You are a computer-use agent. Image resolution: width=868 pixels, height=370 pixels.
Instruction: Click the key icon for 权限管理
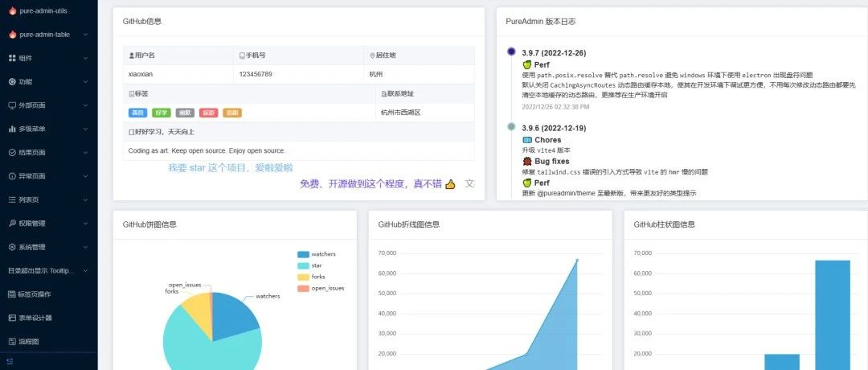pos(12,224)
